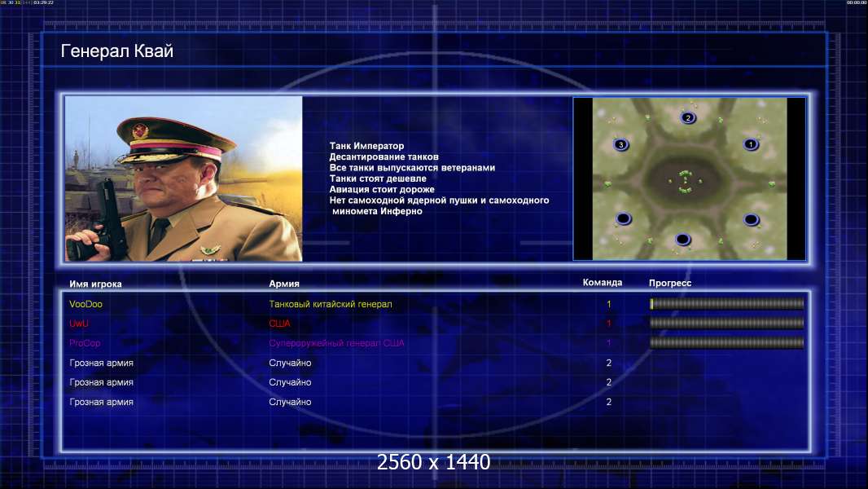868x489 pixels.
Task: Select player name VooDoo
Action: pos(85,304)
